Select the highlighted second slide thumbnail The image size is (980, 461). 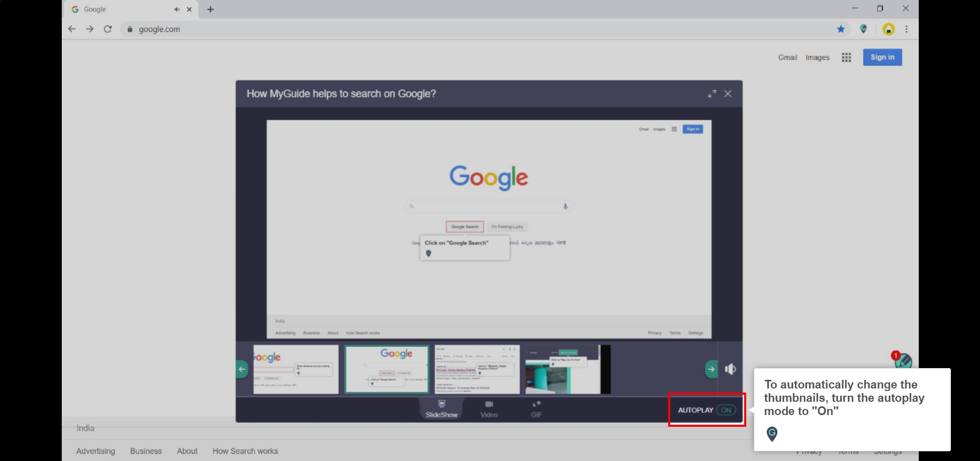pyautogui.click(x=387, y=369)
